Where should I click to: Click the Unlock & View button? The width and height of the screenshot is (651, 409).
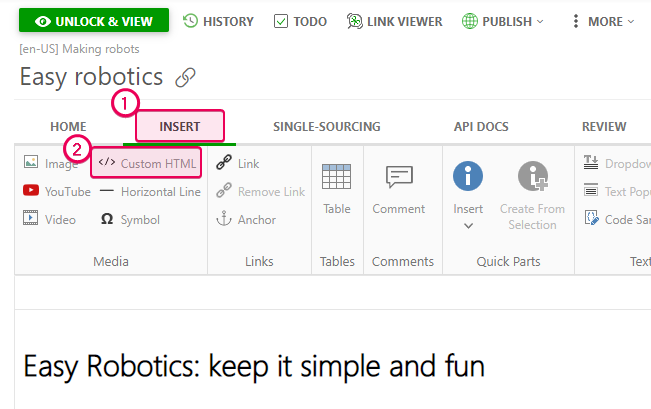coord(94,20)
